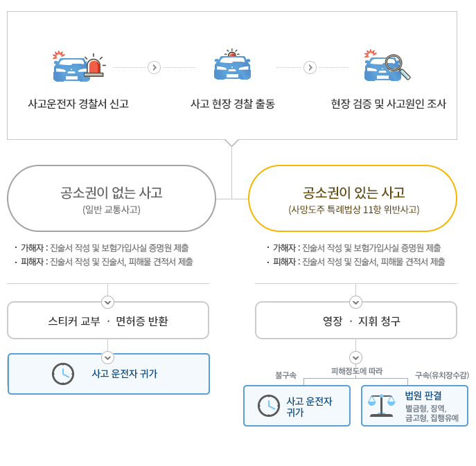The width and height of the screenshot is (476, 466).
Task: Click the 스티커 교부 · 면허증 반환 box
Action: [x=108, y=321]
